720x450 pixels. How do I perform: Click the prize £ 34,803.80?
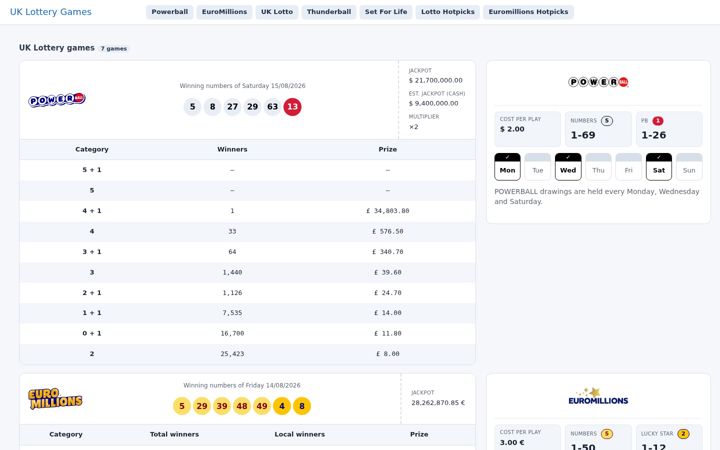point(388,211)
